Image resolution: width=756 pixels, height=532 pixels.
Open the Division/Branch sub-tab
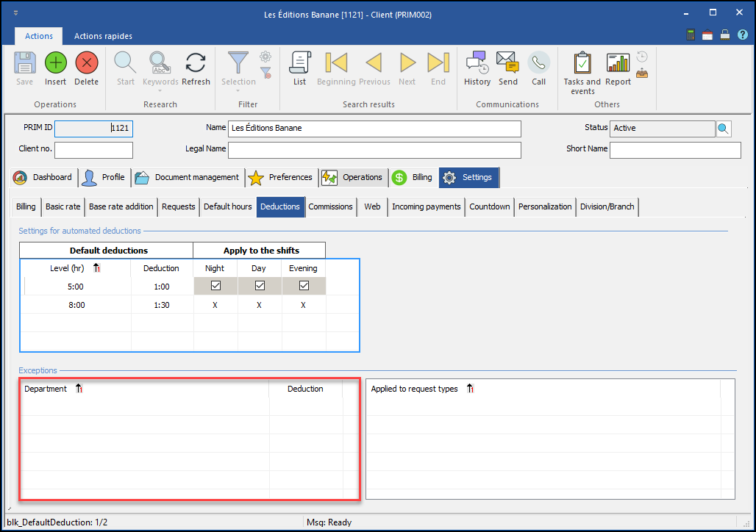pos(607,206)
